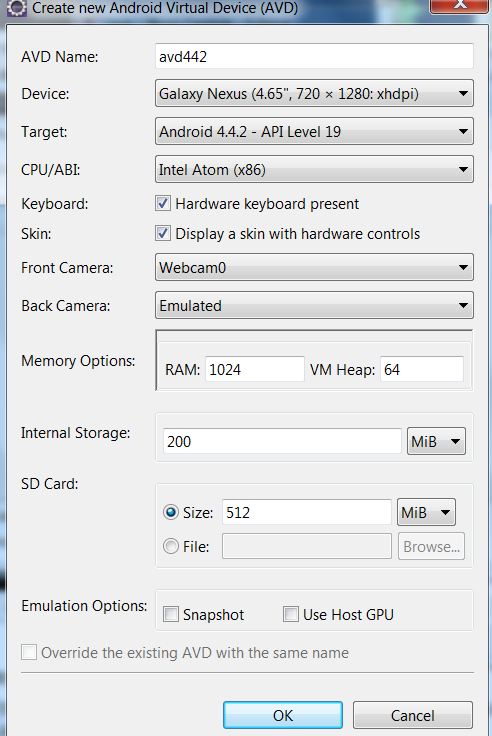The image size is (492, 736).
Task: Open the Back Camera dropdown showing Emulated
Action: click(314, 306)
